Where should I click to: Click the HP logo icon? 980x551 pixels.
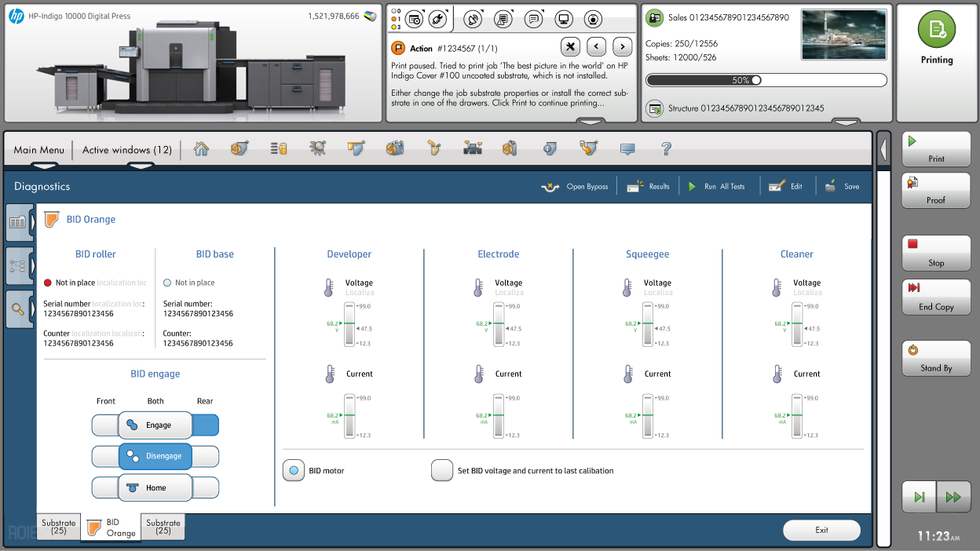click(x=16, y=16)
